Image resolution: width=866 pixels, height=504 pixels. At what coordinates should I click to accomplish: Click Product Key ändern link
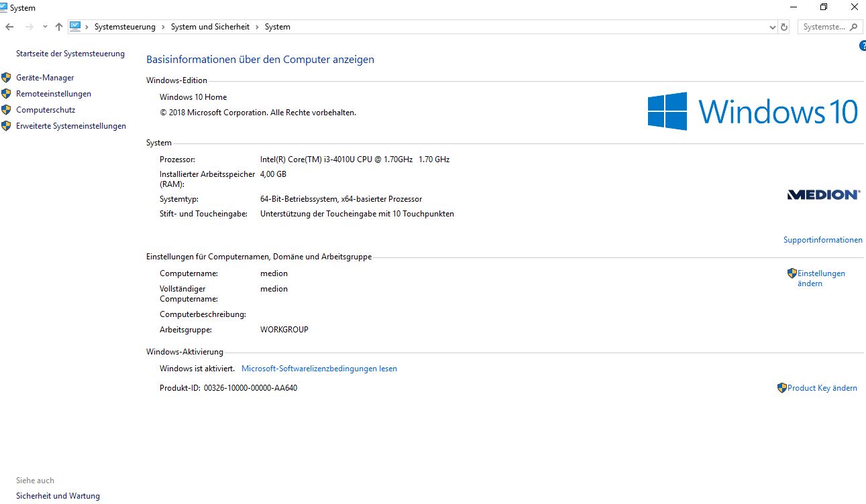[x=822, y=388]
